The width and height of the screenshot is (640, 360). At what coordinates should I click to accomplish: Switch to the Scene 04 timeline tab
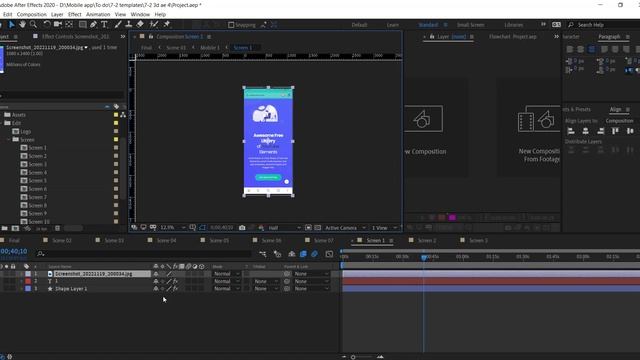(167, 240)
